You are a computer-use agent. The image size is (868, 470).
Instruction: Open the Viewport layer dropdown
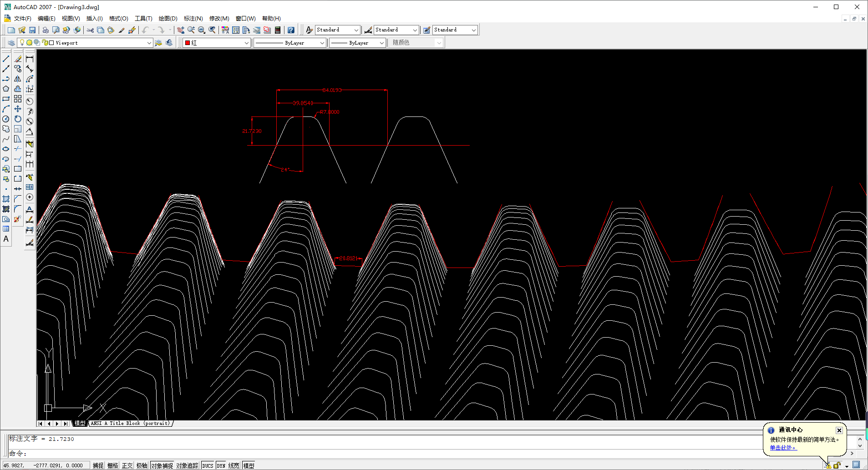pos(85,43)
